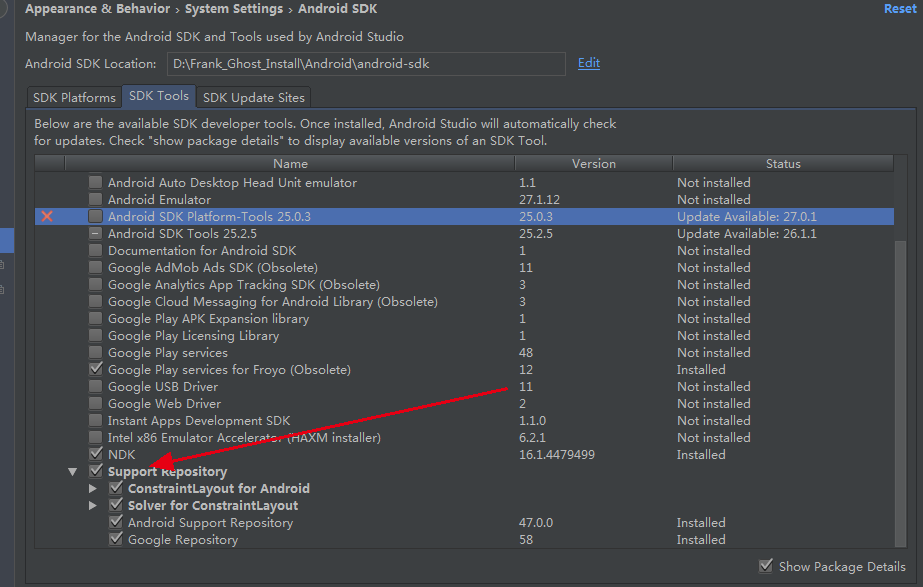Uncheck the NDK checkbox
Viewport: 923px width, 587px height.
point(95,454)
